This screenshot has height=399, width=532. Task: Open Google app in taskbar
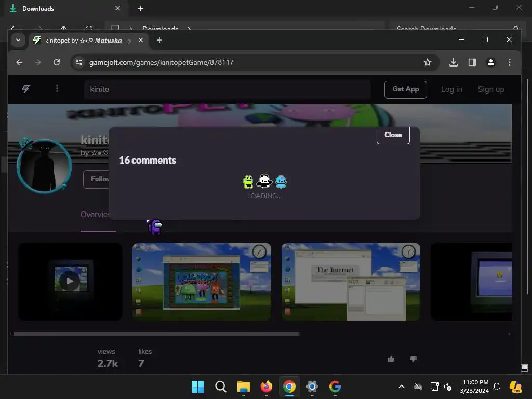click(x=335, y=387)
